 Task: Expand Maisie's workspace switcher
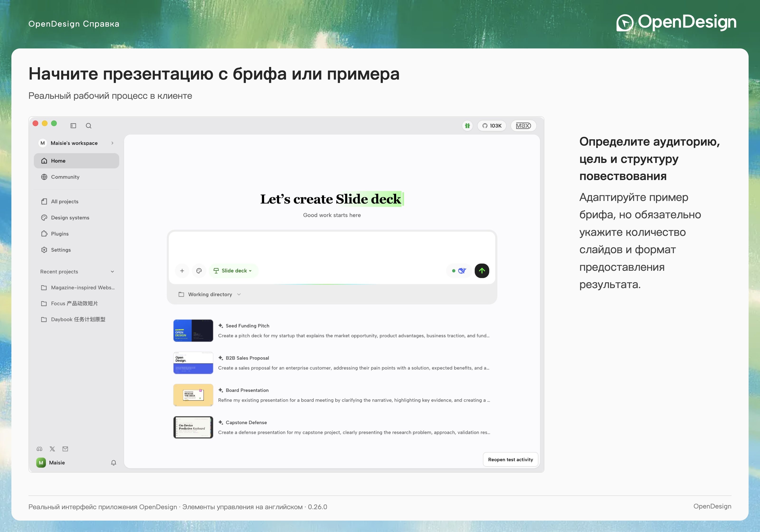(x=76, y=143)
